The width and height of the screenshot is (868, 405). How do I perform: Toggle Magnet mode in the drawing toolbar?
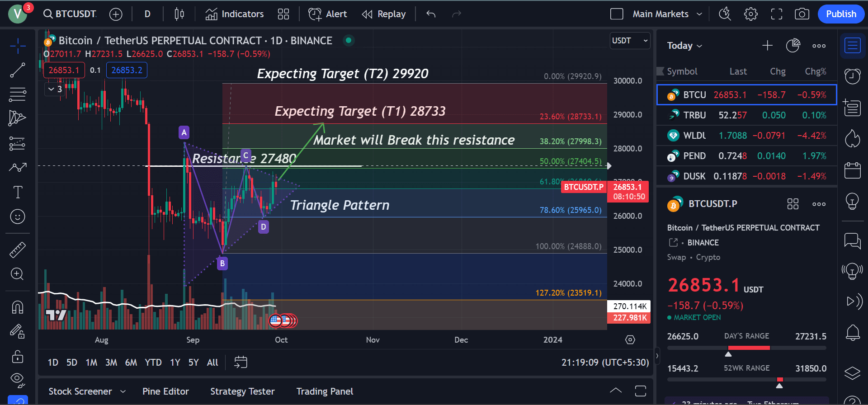[x=18, y=307]
